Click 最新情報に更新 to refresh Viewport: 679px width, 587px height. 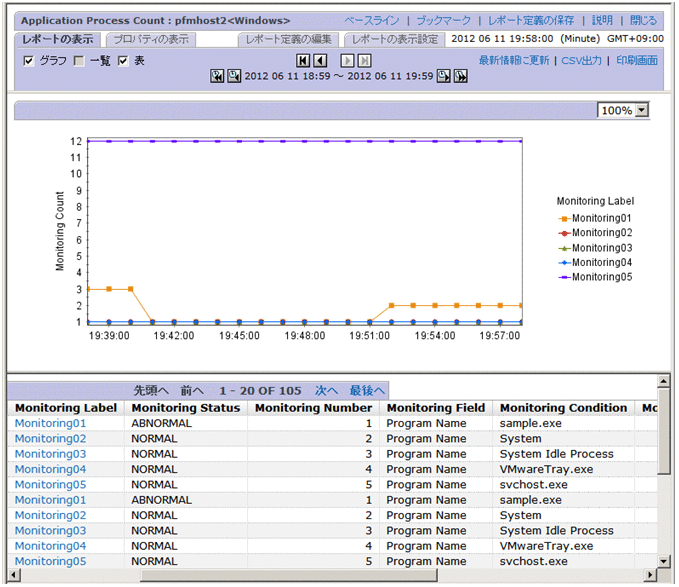(513, 61)
